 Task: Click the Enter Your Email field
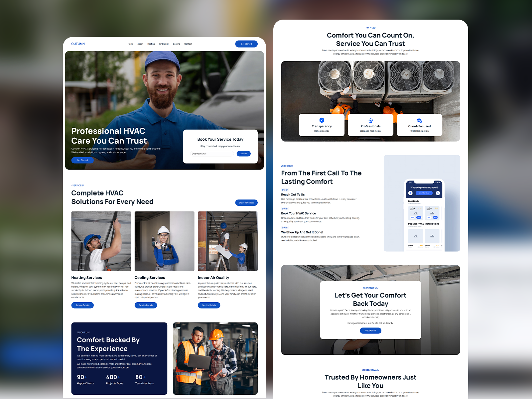(212, 154)
